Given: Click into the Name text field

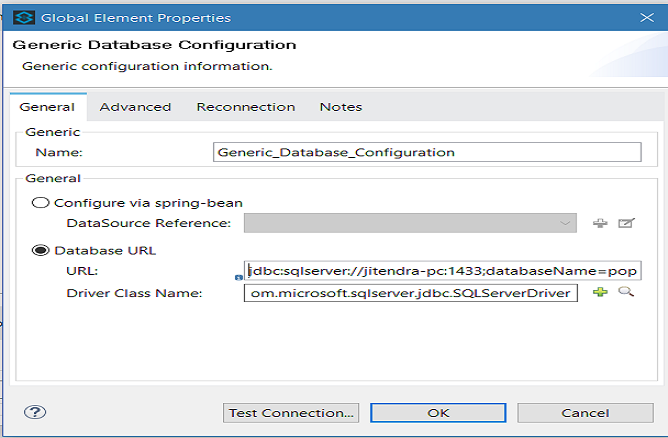Looking at the screenshot, I should (x=427, y=153).
